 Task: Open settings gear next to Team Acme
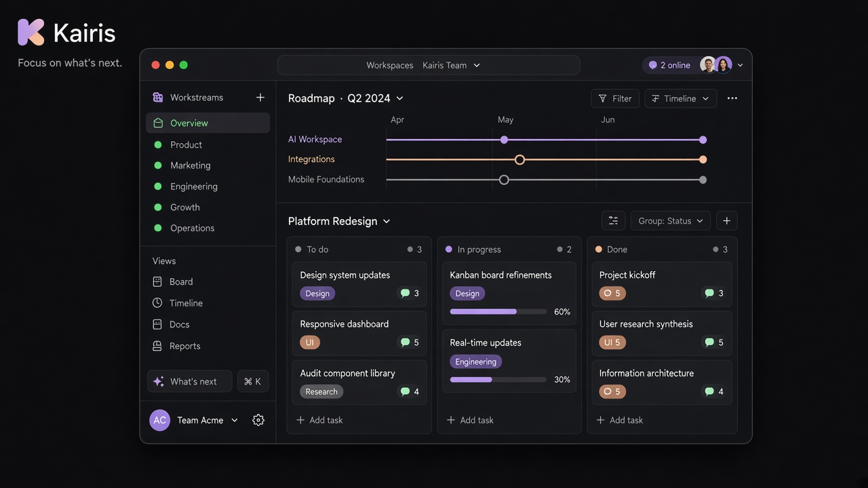pyautogui.click(x=258, y=420)
